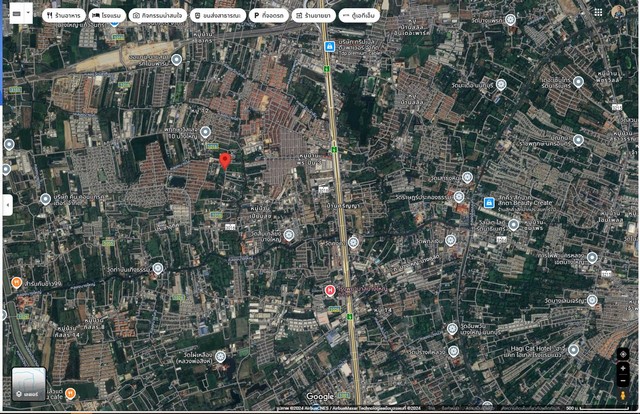Switch map layer using the layers thumbnail

click(29, 384)
